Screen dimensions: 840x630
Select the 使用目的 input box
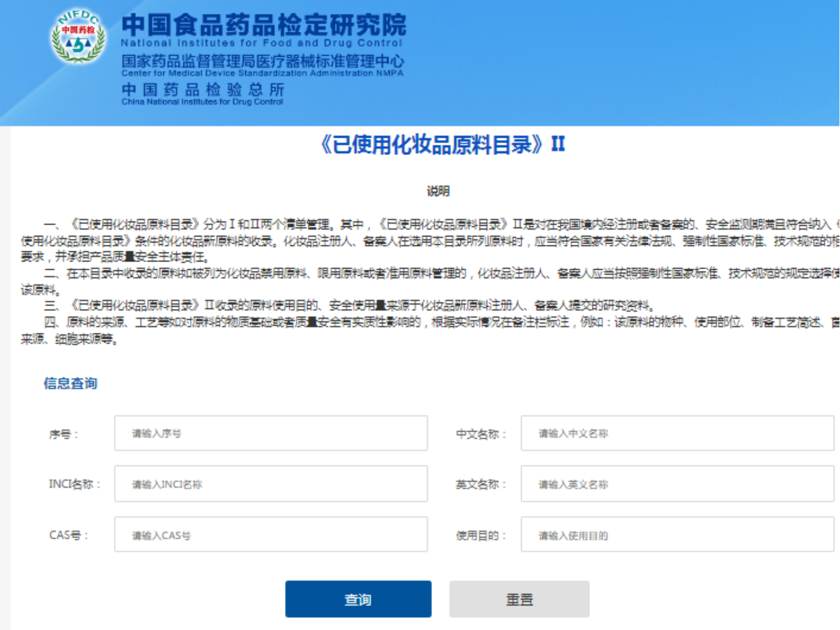pos(676,535)
